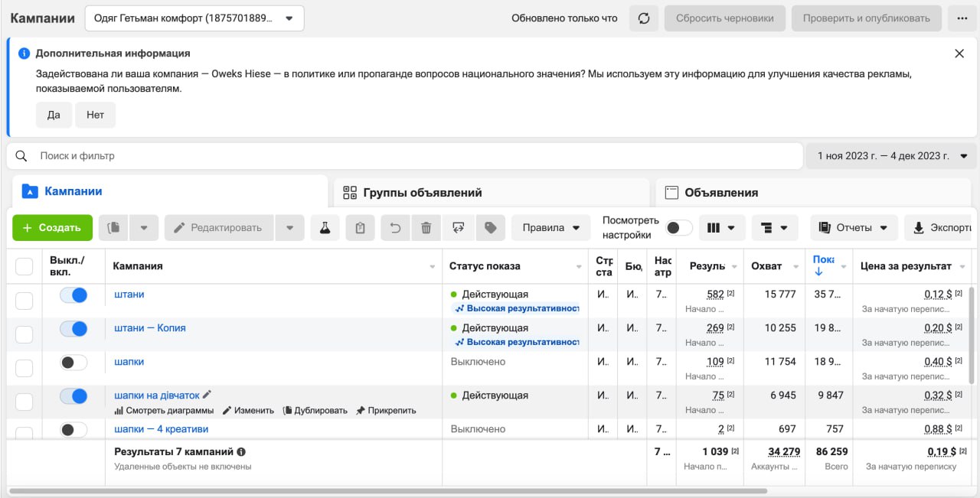This screenshot has height=498, width=980.
Task: Tick the checkbox for the 'штани' row
Action: click(x=24, y=301)
